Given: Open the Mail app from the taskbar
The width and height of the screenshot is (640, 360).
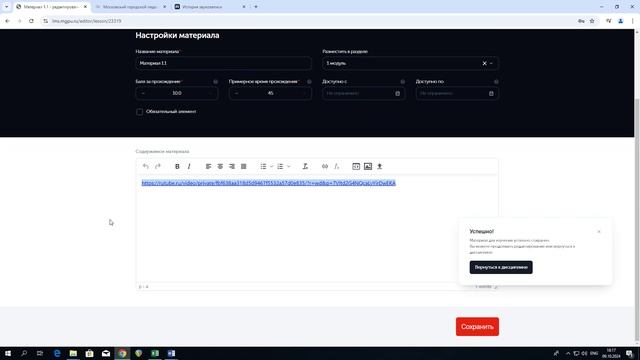Looking at the screenshot, I should click(106, 353).
